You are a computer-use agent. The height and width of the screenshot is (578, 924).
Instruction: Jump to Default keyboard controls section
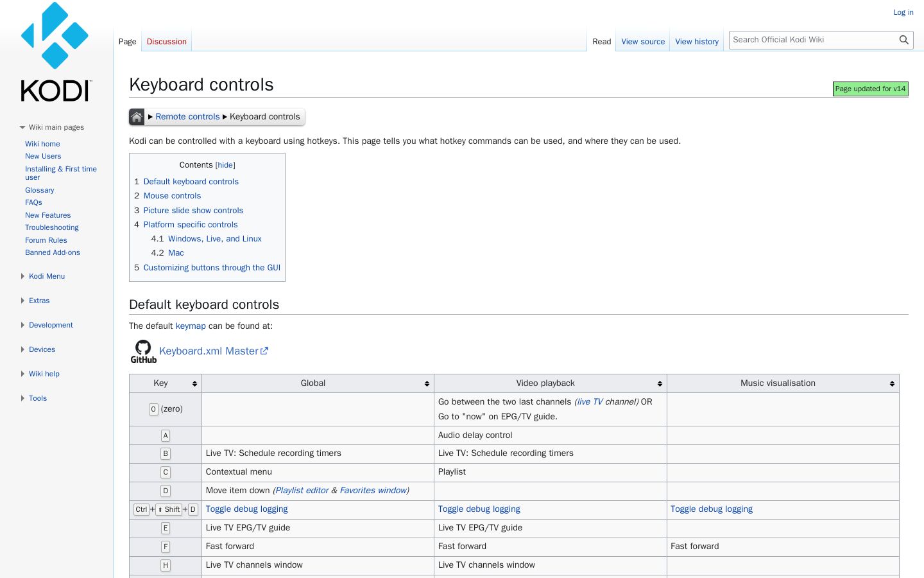191,182
